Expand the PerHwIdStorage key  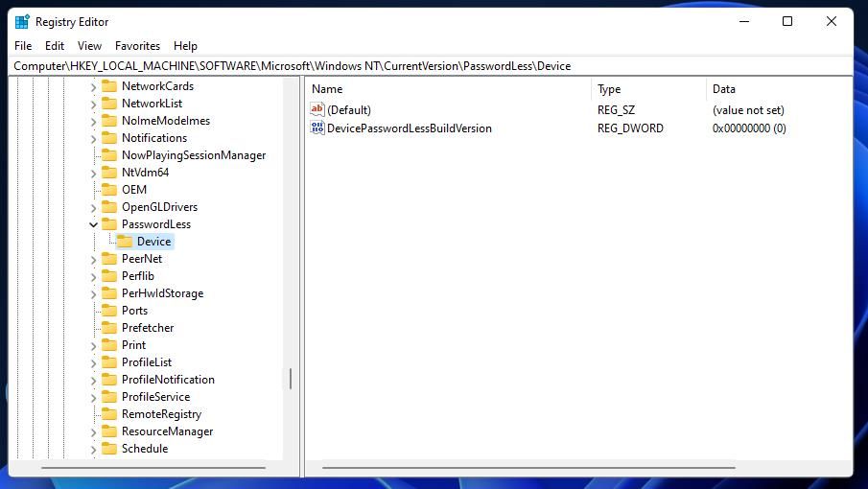pyautogui.click(x=94, y=293)
